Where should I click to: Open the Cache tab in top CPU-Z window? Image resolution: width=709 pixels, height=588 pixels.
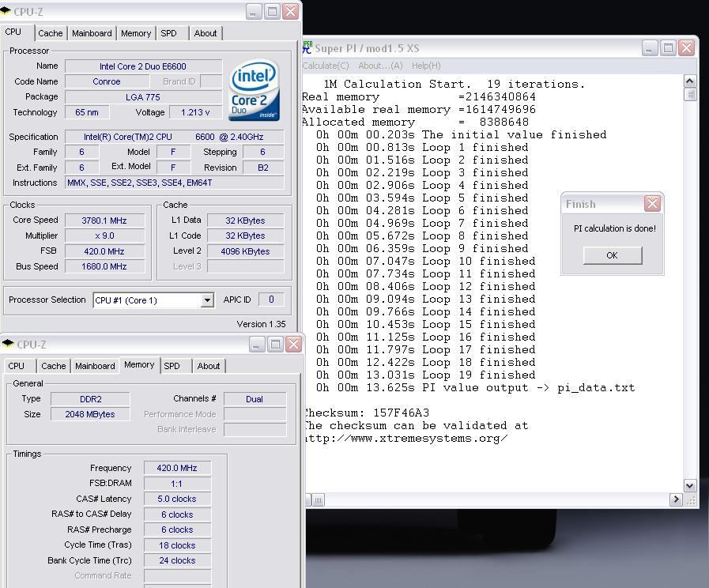tap(50, 33)
